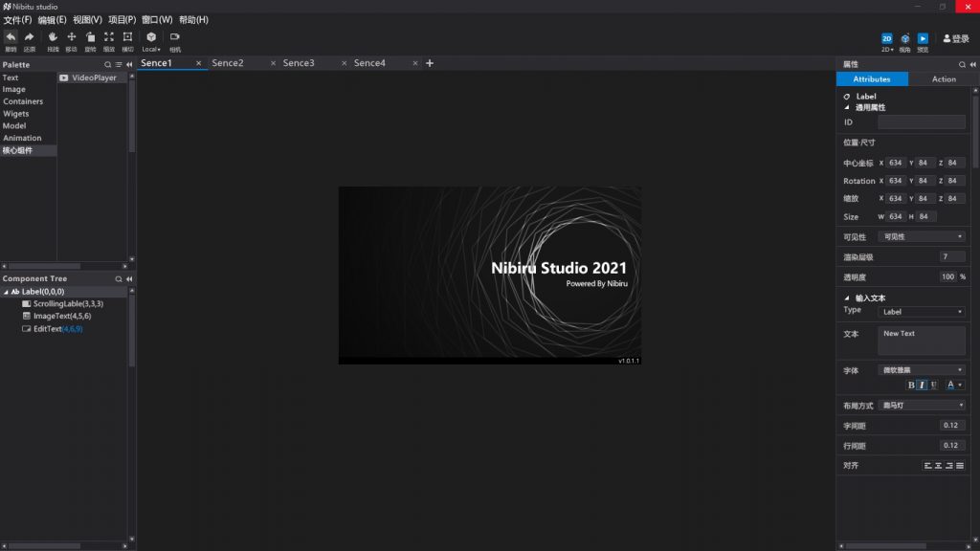Select the hand drag tool

[53, 37]
